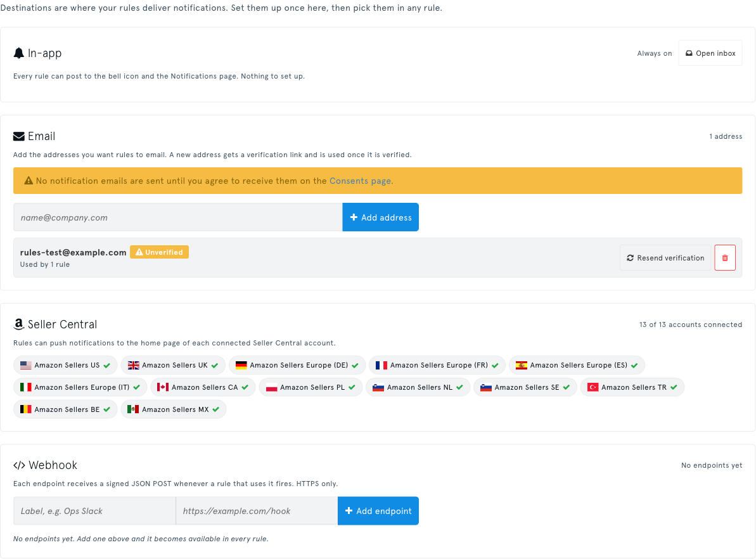Click the green checkmark on Amazon Sellers UK

215,366
